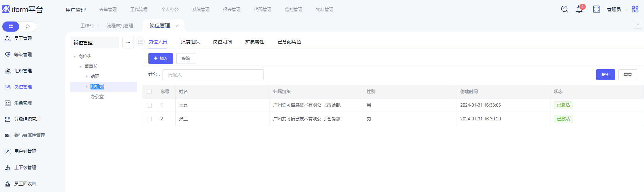Toggle the select-all checkbox in table header
The height and width of the screenshot is (192, 644).
point(149,91)
